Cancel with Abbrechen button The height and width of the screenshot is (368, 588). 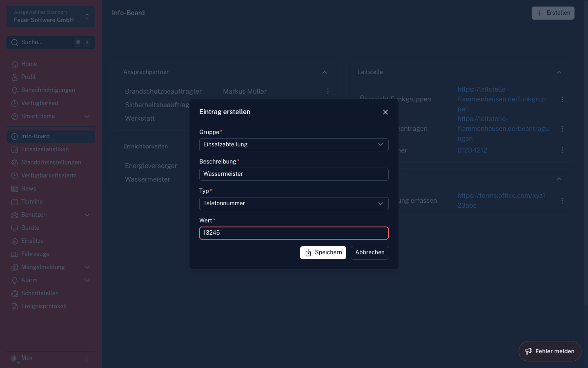[370, 253]
